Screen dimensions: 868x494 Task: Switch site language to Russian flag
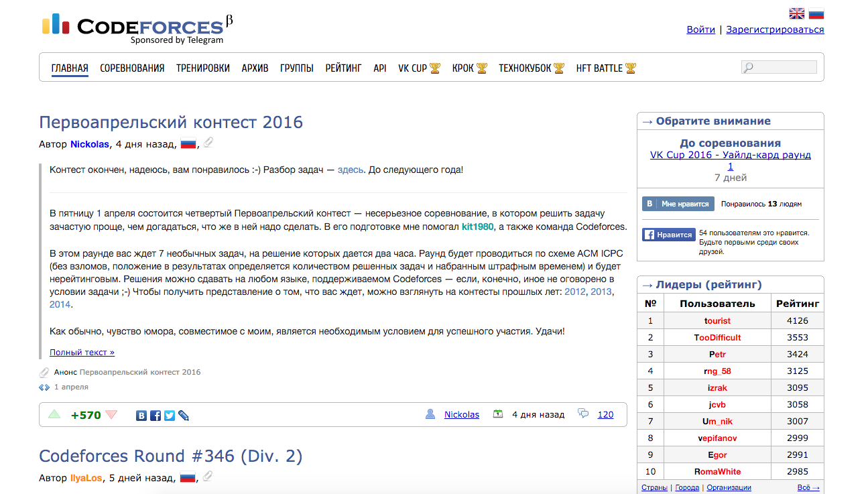pyautogui.click(x=816, y=13)
